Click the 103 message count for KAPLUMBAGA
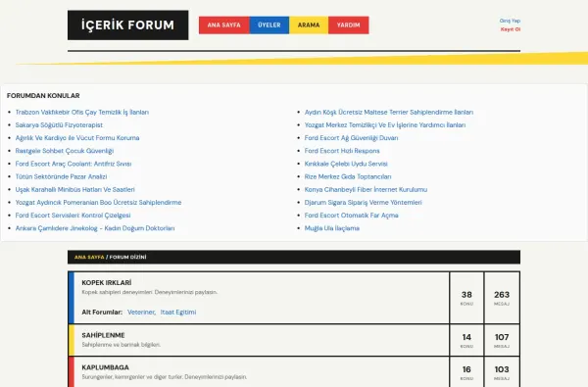Screen dimensions: 588x387 (x=502, y=369)
